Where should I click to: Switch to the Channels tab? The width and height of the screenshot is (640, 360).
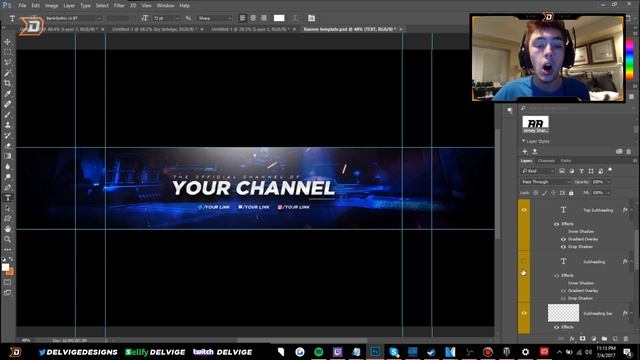(x=546, y=161)
